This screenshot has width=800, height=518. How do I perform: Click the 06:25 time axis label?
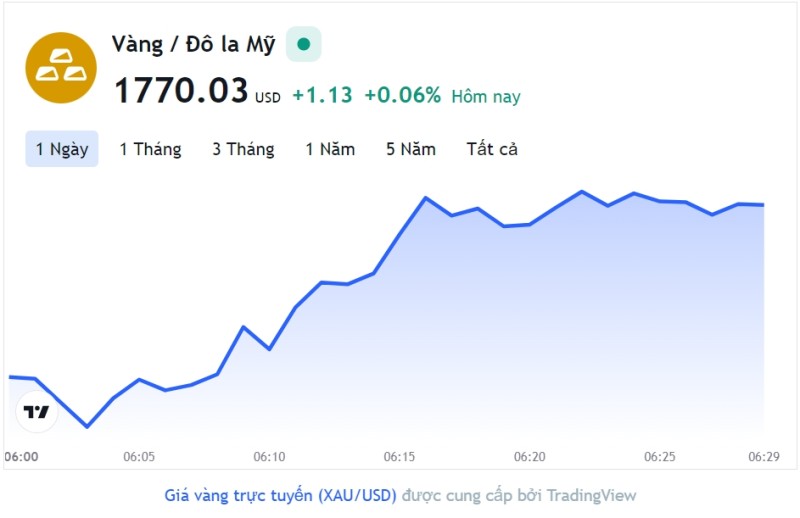[660, 457]
